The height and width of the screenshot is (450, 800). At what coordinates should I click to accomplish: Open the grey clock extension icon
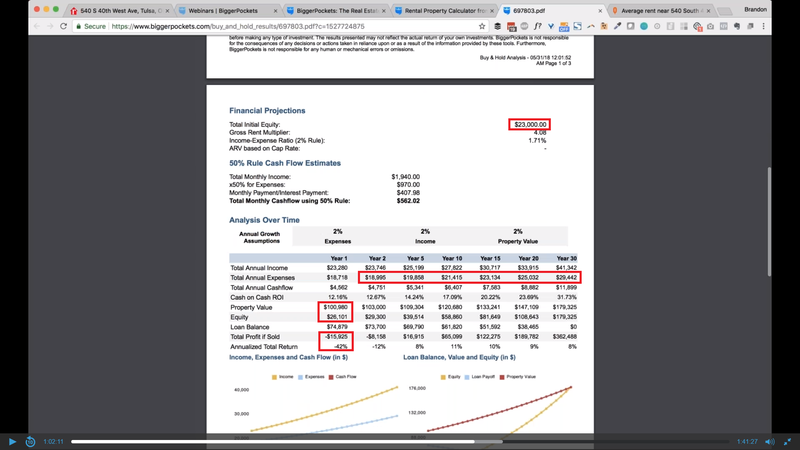pos(657,26)
